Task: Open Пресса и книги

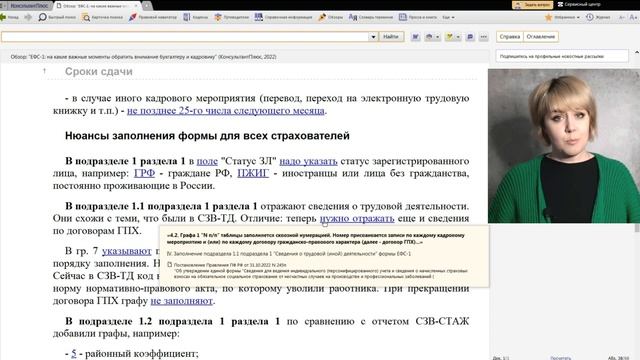Action: coord(418,17)
